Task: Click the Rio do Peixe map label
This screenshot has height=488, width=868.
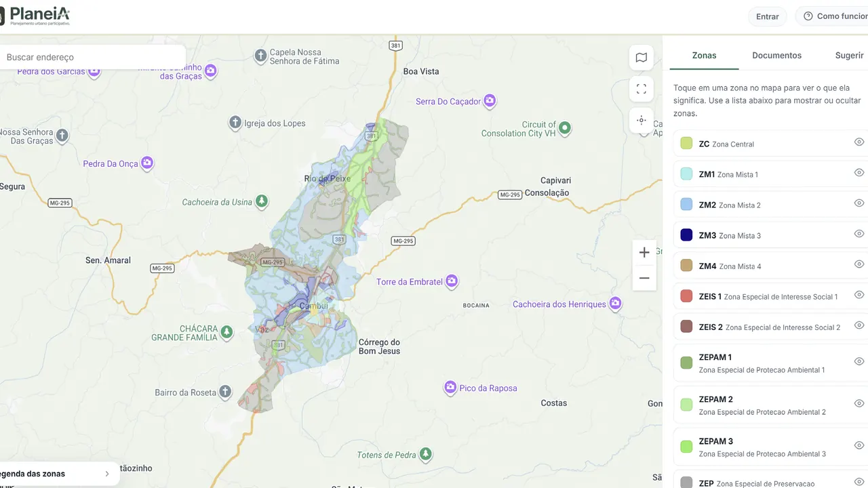Action: (x=328, y=179)
